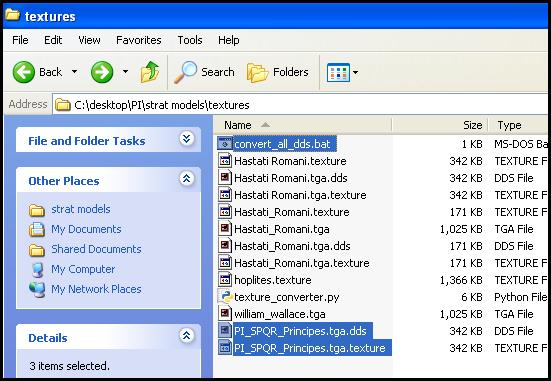Screen dimensions: 551x381
Task: Click strat models folder icon
Action: [x=37, y=210]
